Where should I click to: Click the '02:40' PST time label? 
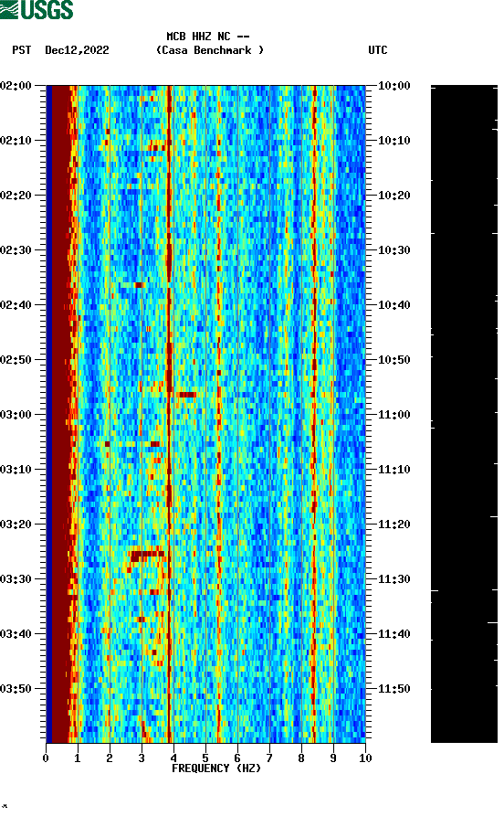[16, 305]
